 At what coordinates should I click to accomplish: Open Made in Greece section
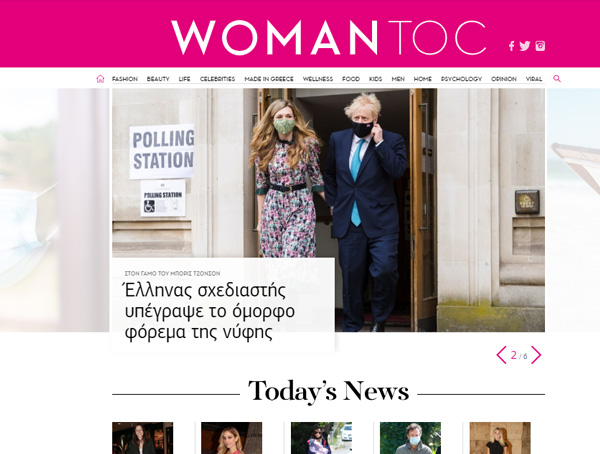pos(269,79)
